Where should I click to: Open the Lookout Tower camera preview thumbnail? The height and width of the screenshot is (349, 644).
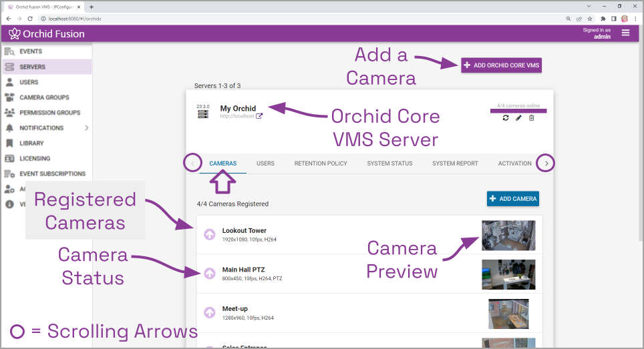(x=508, y=235)
